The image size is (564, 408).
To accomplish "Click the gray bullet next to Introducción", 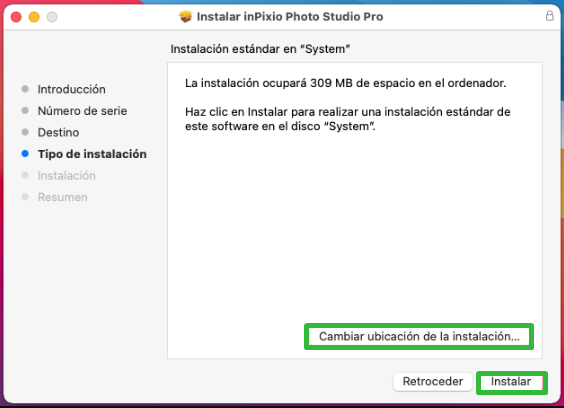I will pyautogui.click(x=25, y=89).
